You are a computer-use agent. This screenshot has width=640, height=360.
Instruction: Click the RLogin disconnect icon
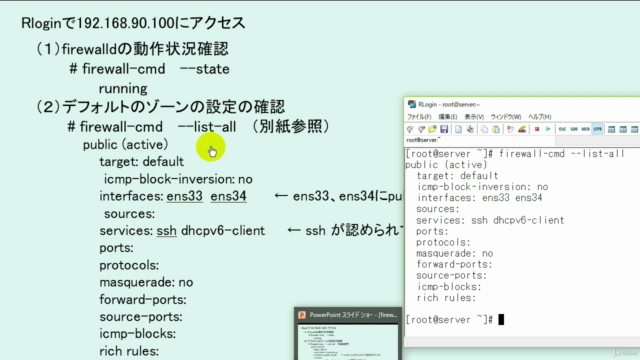pyautogui.click(x=421, y=129)
